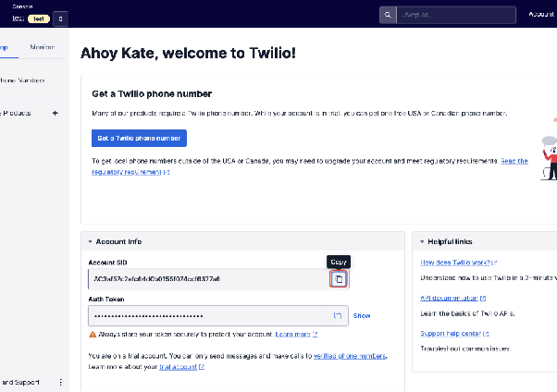557x392 pixels.
Task: Click the external-link icon after Support help center
Action: coord(486,334)
